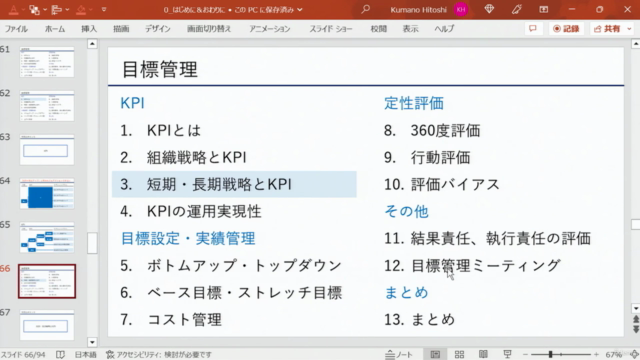
Task: Click the heading 目標設定・実績管理
Action: pos(188,238)
